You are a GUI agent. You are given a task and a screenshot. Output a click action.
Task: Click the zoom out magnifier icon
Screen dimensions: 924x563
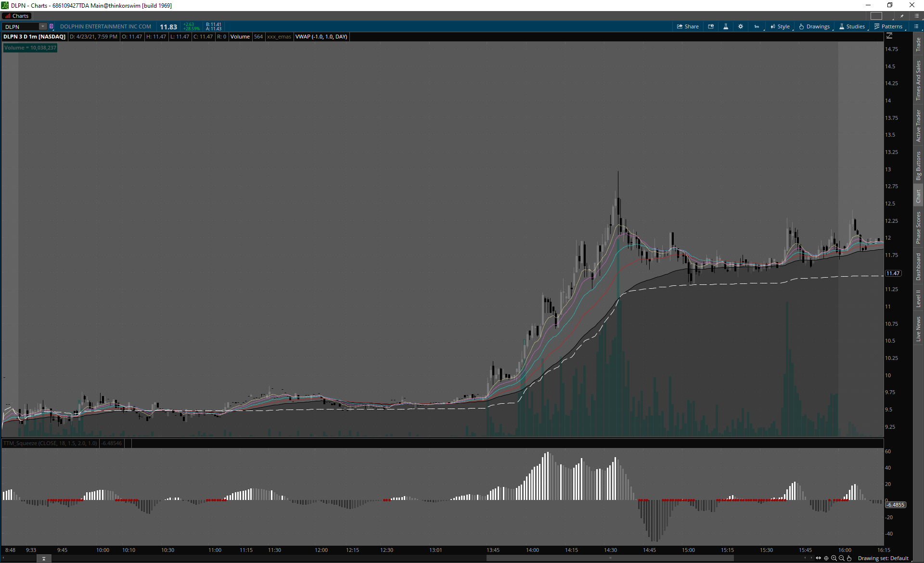point(842,558)
